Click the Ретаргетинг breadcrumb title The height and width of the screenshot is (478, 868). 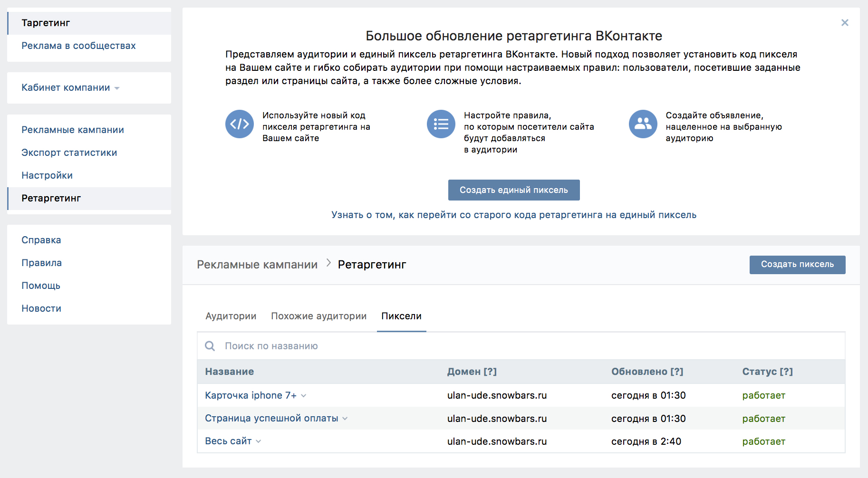[x=372, y=265]
